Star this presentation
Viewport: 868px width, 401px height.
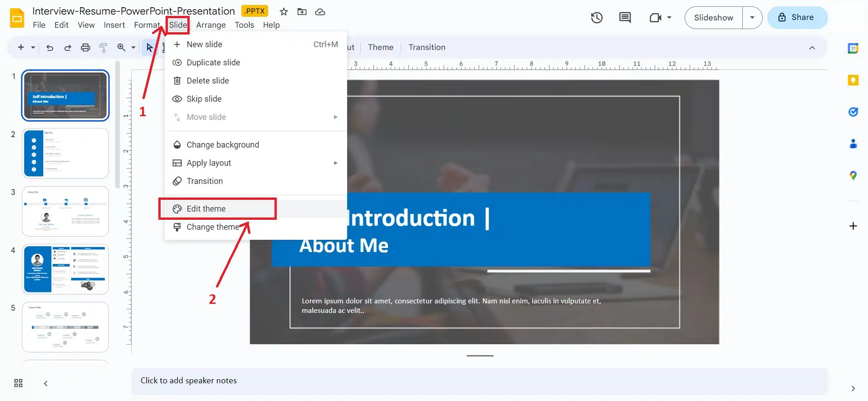284,12
